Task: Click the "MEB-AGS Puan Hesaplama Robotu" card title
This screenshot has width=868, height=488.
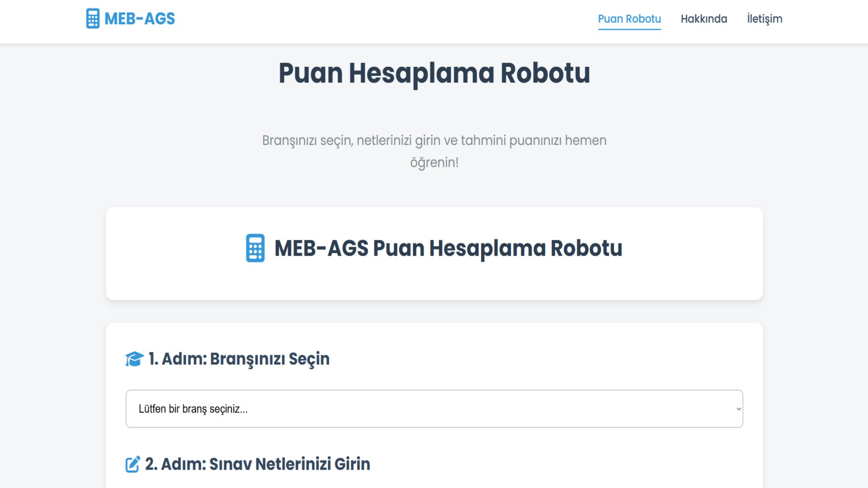Action: pos(448,248)
